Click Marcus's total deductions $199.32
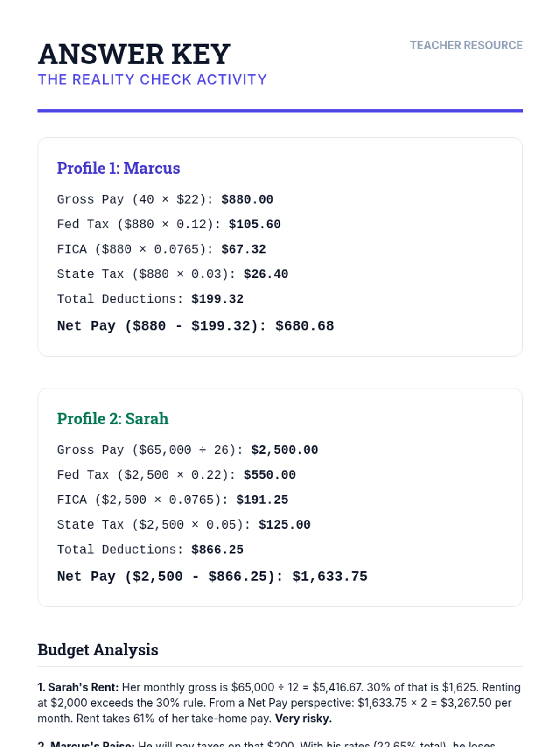Screen dimensions: 560x747 pos(217,299)
